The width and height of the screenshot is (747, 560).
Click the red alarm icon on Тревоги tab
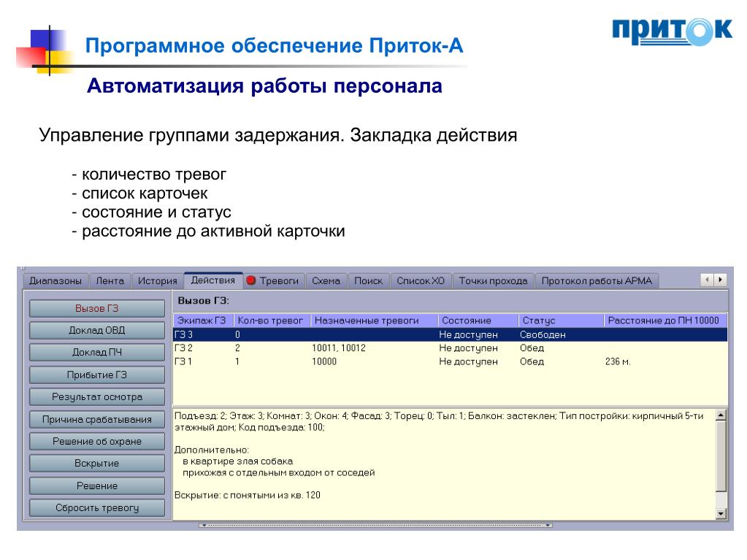(x=251, y=281)
